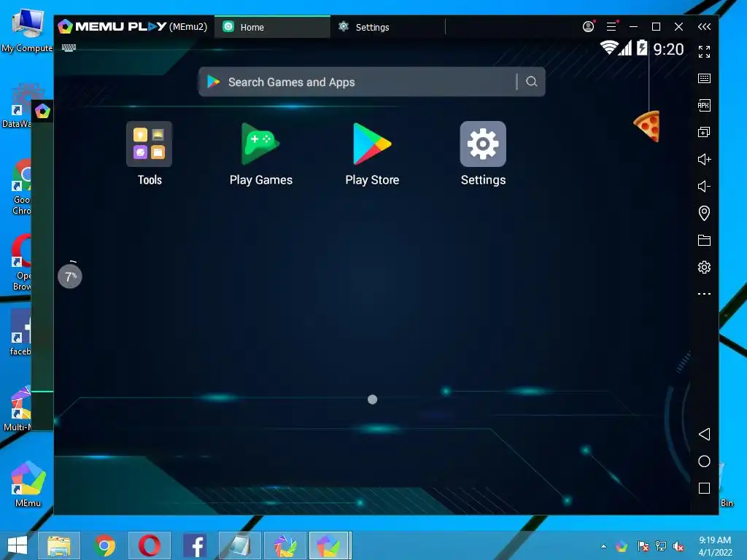Open the key mapping keyboard icon in sidebar
This screenshot has height=560, width=747.
704,79
